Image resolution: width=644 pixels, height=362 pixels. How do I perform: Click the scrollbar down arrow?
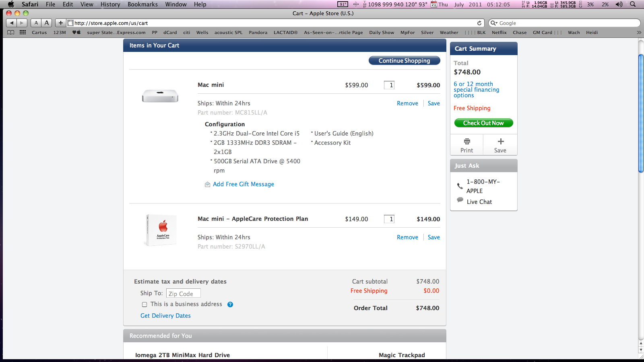tap(641, 350)
